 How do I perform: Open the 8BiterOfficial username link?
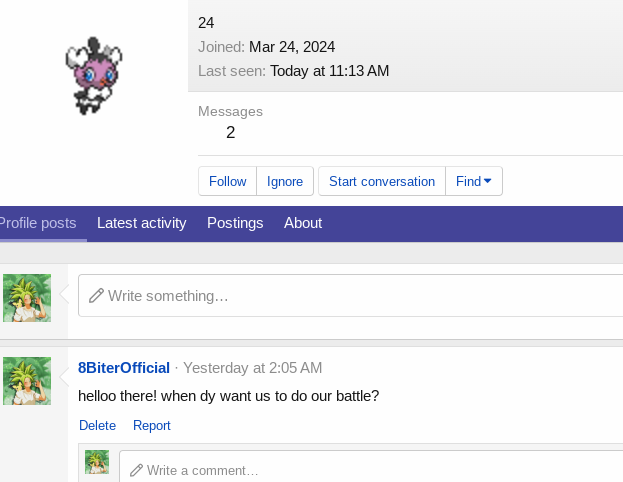(x=124, y=368)
